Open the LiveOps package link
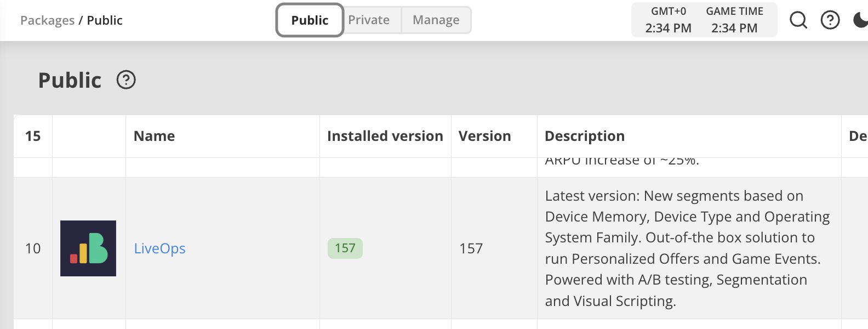The height and width of the screenshot is (329, 868). click(x=159, y=248)
